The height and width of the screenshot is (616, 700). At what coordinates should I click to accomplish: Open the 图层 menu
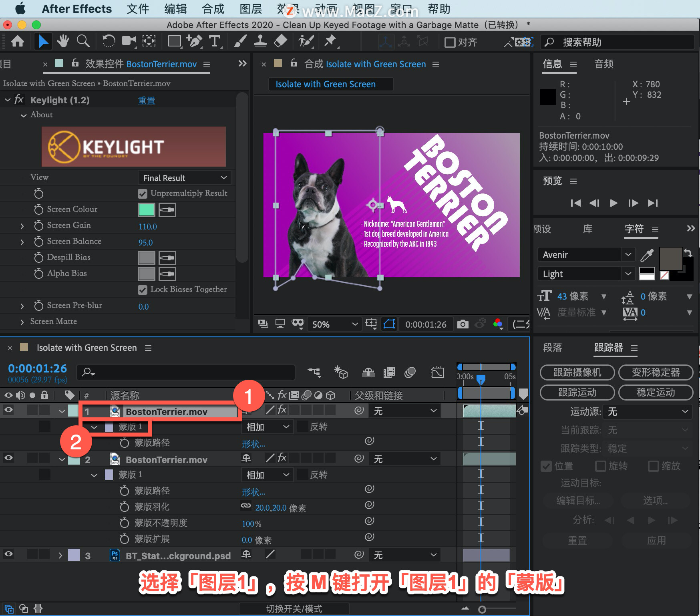pos(251,9)
